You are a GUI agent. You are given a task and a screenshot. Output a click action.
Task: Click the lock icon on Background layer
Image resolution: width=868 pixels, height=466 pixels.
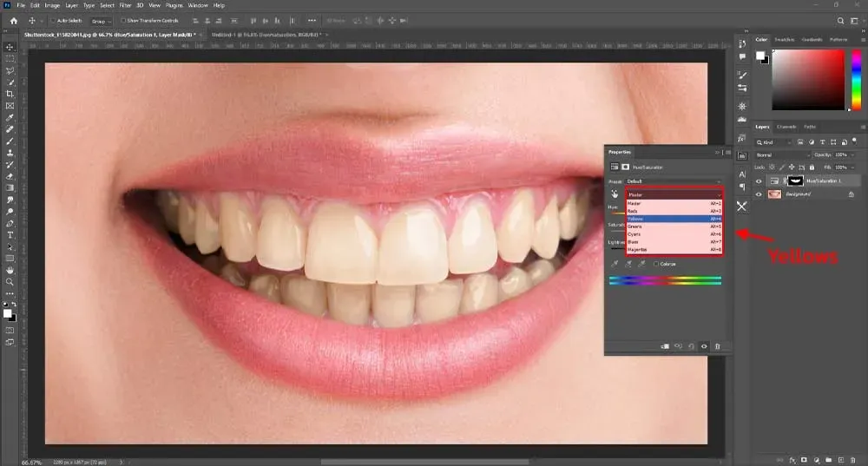point(851,194)
